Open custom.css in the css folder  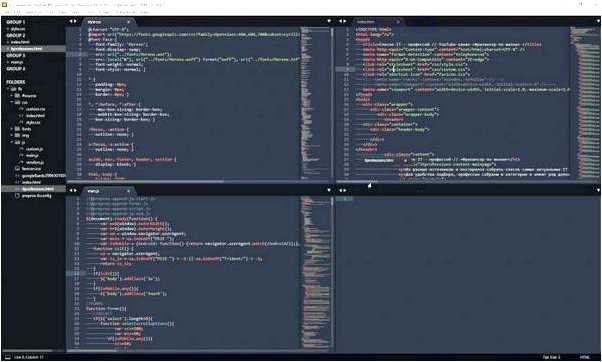36,109
